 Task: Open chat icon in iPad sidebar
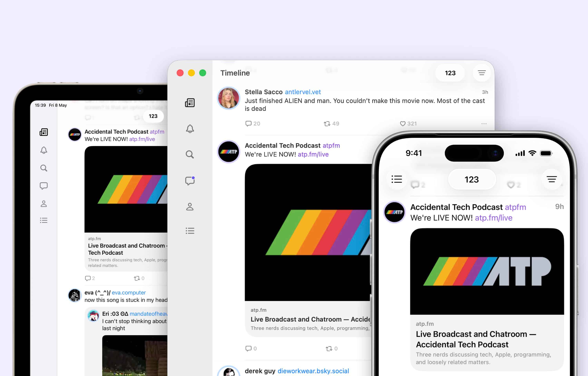[44, 186]
